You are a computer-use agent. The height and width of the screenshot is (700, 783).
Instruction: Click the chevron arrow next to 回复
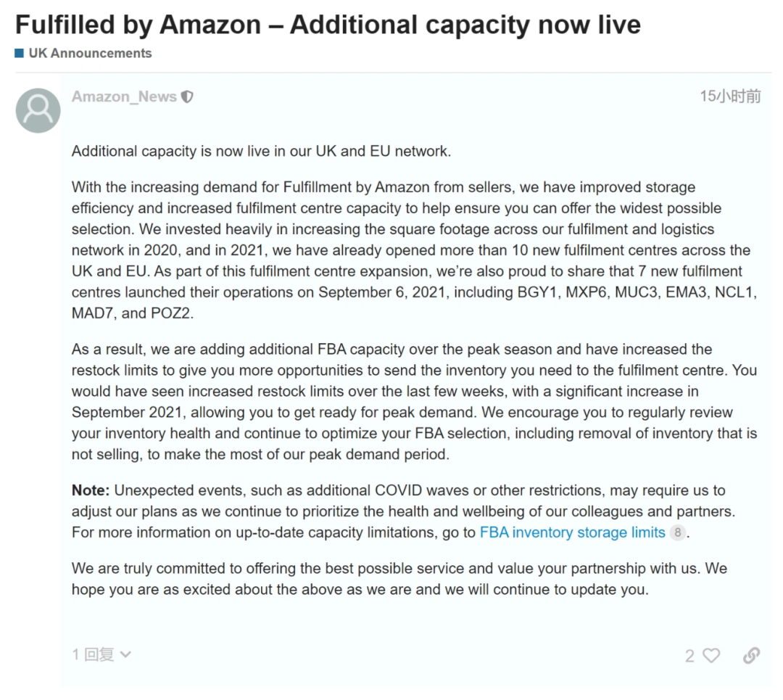pos(125,655)
